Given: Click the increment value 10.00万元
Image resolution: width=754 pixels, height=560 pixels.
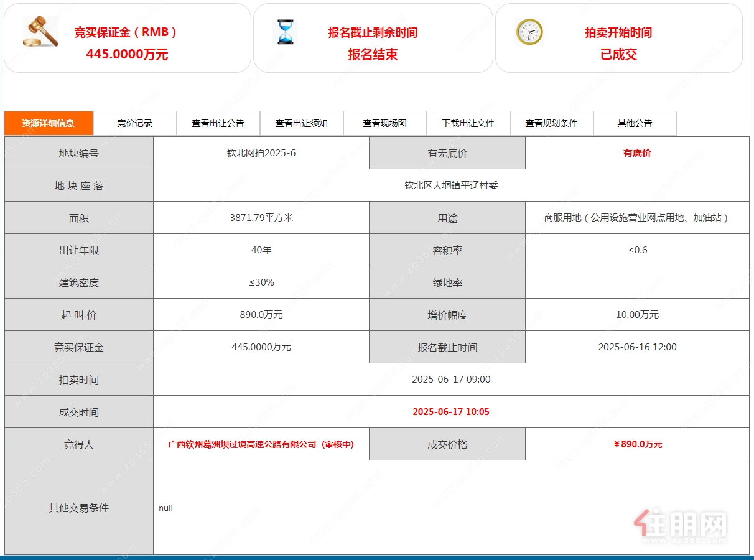Looking at the screenshot, I should point(638,315).
